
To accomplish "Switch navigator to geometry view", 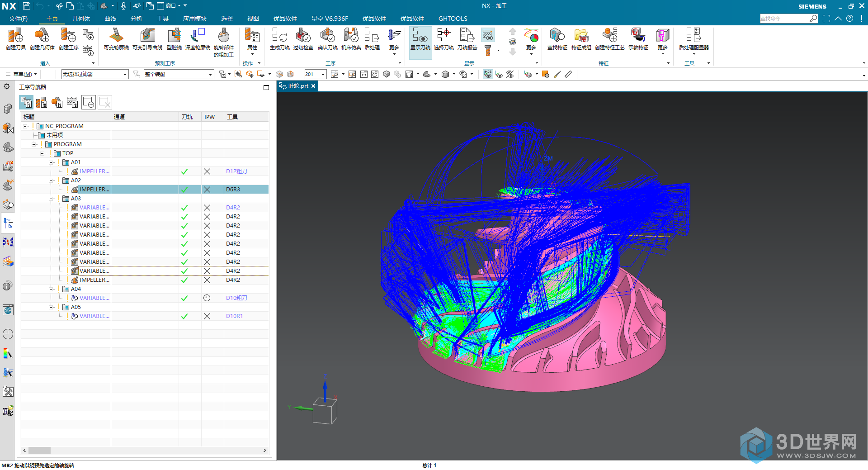I will [57, 103].
